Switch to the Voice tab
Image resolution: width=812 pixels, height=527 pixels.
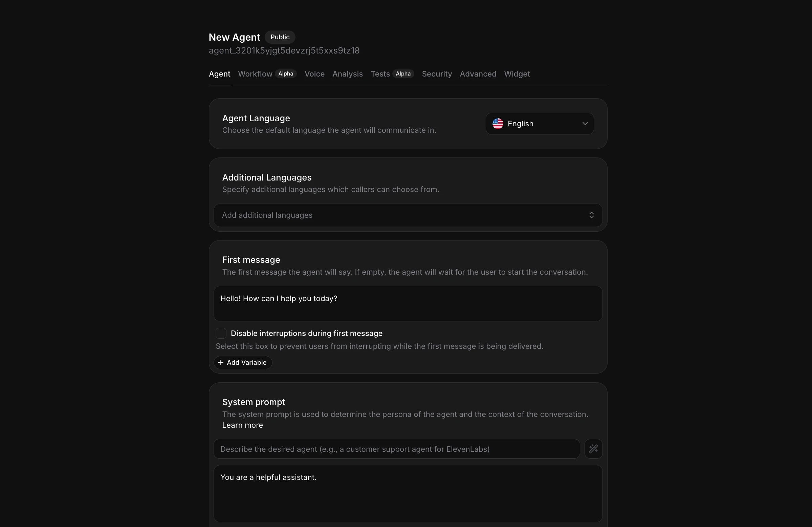314,74
